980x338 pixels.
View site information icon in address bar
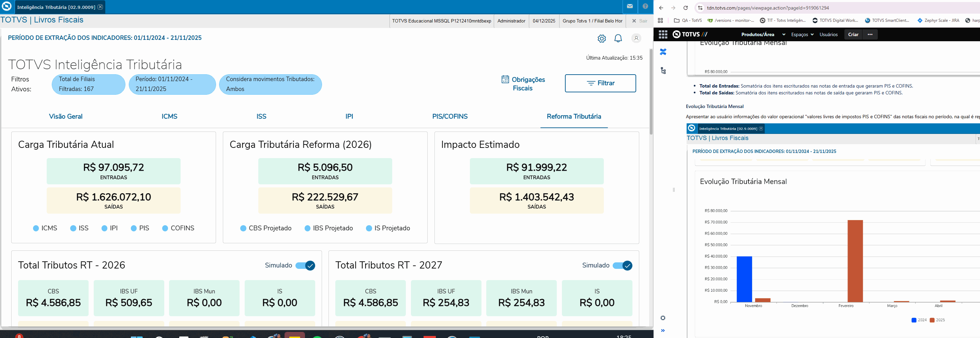pyautogui.click(x=700, y=8)
